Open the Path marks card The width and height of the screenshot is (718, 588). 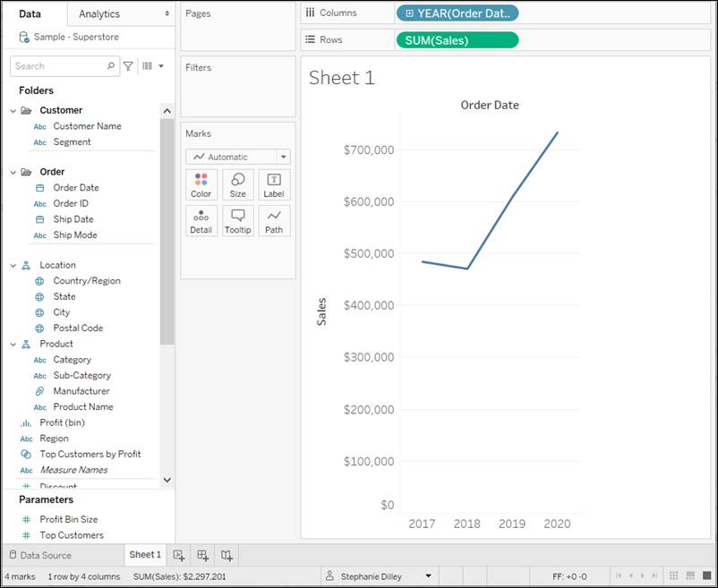(x=274, y=221)
